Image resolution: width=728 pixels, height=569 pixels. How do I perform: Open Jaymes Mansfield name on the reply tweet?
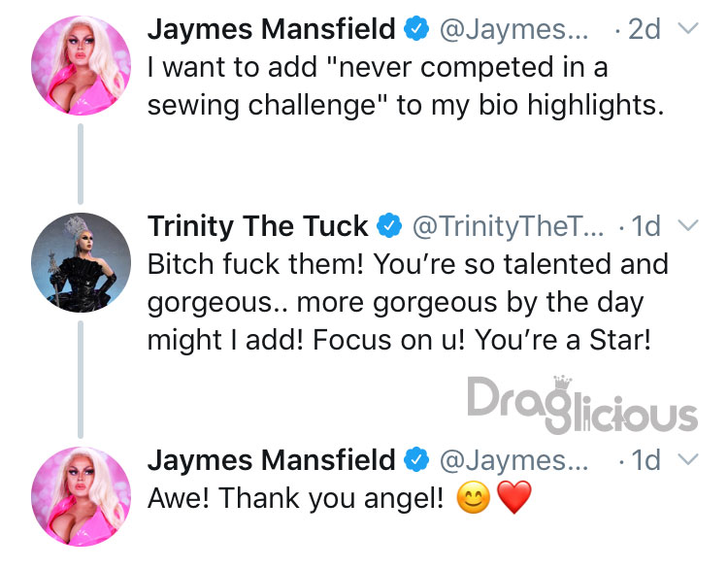pyautogui.click(x=272, y=460)
